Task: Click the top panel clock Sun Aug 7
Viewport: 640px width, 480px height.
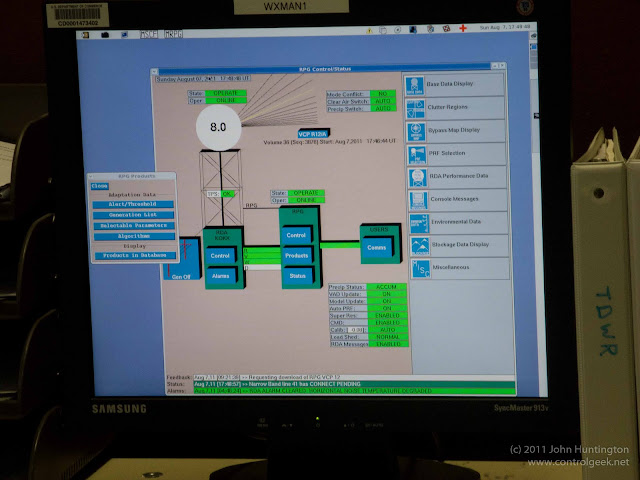Action: pos(505,27)
